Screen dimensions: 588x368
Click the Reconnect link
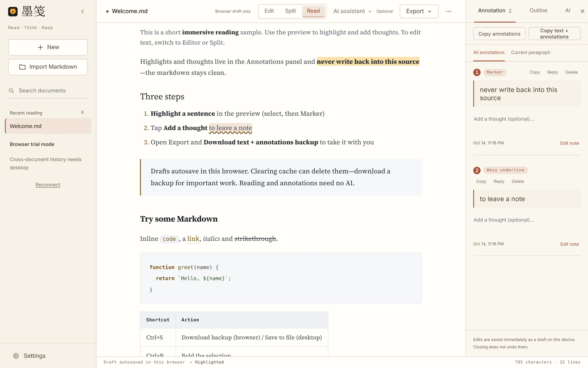pos(48,185)
